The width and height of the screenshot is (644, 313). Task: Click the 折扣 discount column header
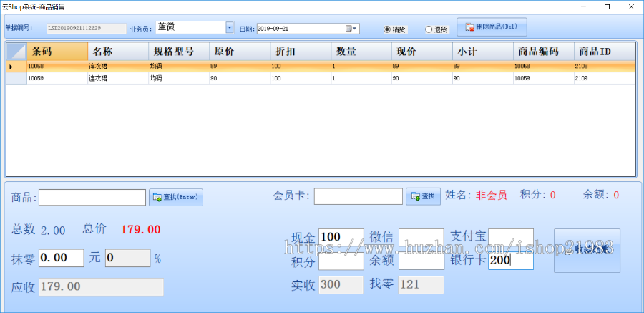(301, 52)
